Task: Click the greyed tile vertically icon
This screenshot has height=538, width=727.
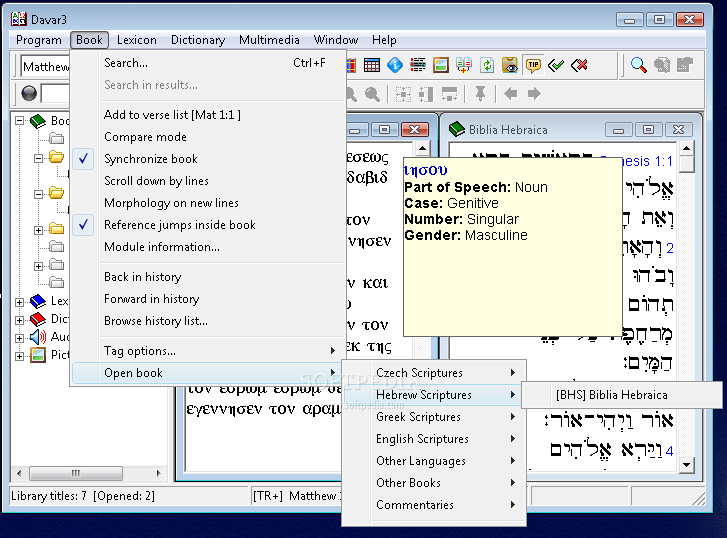Action: pos(426,94)
